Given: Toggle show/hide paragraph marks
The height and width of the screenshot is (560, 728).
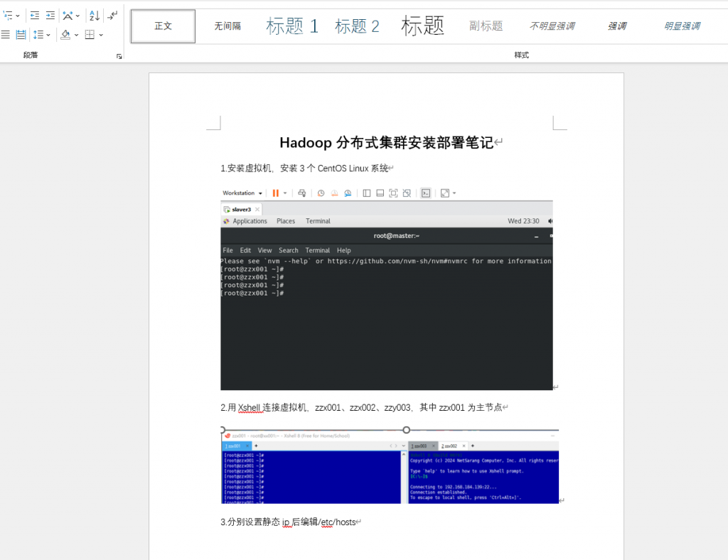Looking at the screenshot, I should pyautogui.click(x=113, y=15).
